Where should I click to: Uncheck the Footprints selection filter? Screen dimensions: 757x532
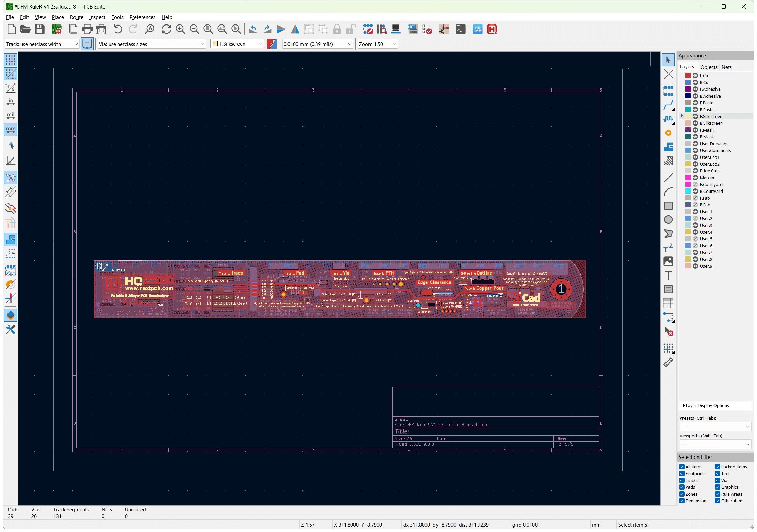point(682,473)
